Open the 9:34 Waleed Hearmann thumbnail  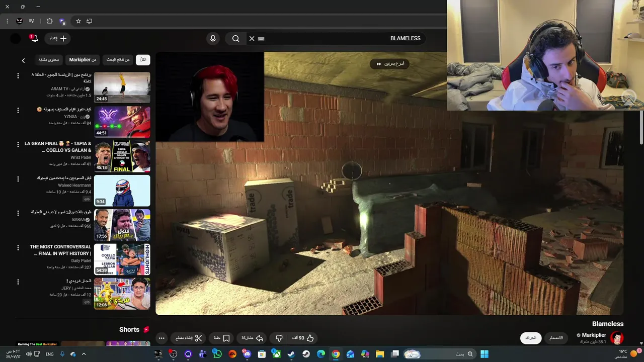[122, 191]
